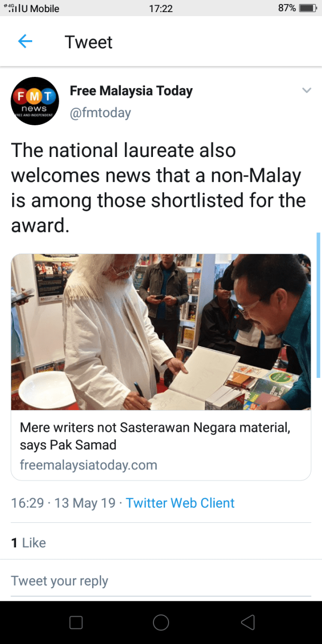Viewport: 322px width, 644px height.
Task: Open the Twitter Web Client link
Action: click(180, 503)
